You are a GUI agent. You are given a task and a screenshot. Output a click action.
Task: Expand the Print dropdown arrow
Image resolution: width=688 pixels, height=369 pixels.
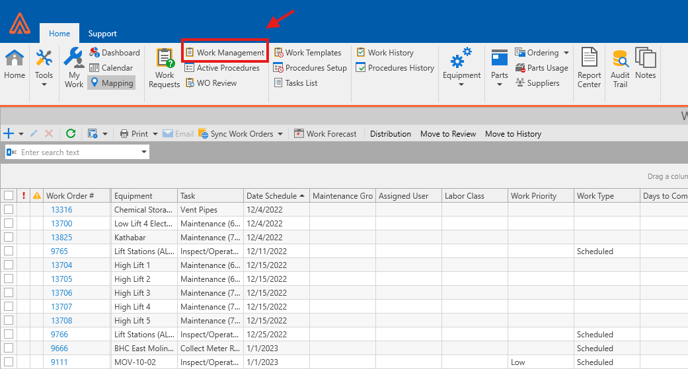point(155,134)
